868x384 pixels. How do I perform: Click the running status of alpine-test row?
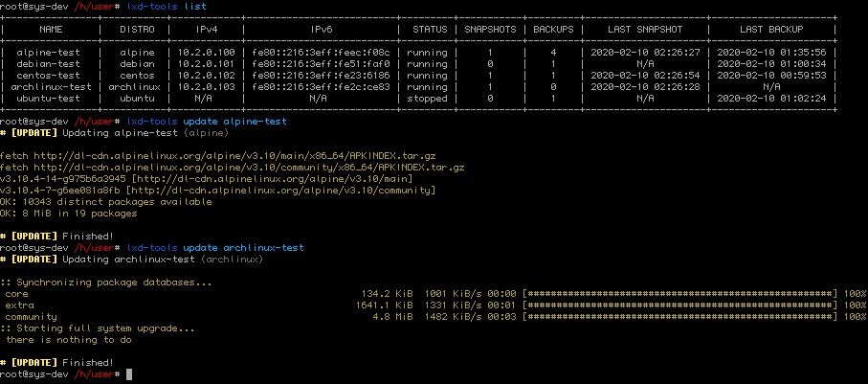427,53
